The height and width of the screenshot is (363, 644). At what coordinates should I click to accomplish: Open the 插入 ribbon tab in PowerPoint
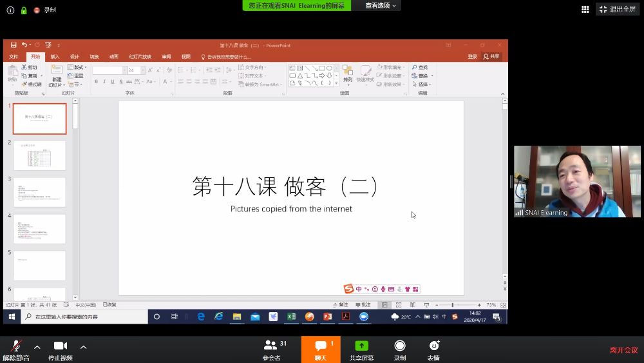click(55, 57)
